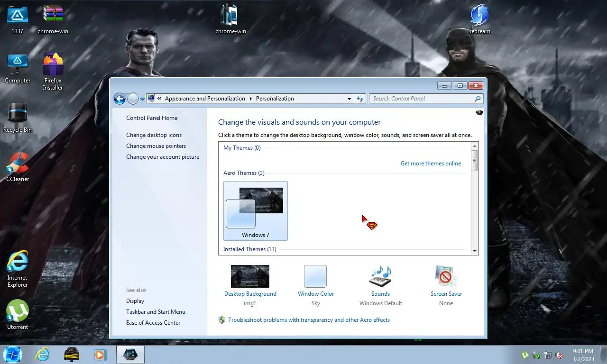Launch the Firefox Installer icon
The image size is (607, 364).
(53, 71)
